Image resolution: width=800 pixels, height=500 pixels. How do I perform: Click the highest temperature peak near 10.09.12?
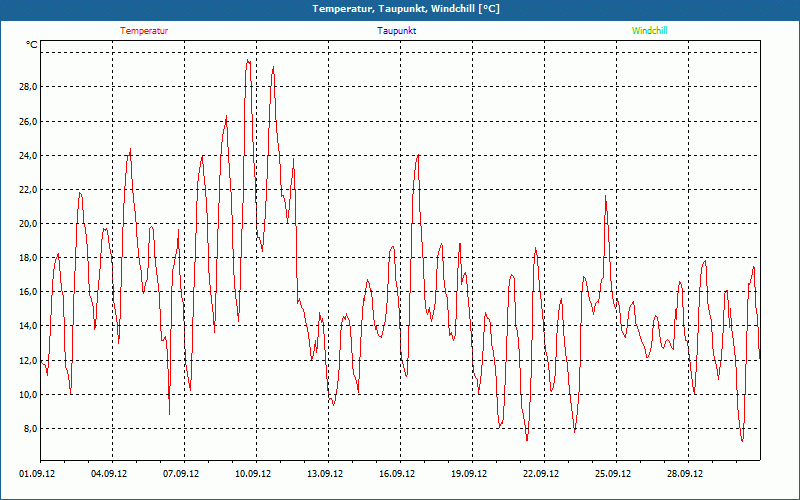click(x=248, y=61)
